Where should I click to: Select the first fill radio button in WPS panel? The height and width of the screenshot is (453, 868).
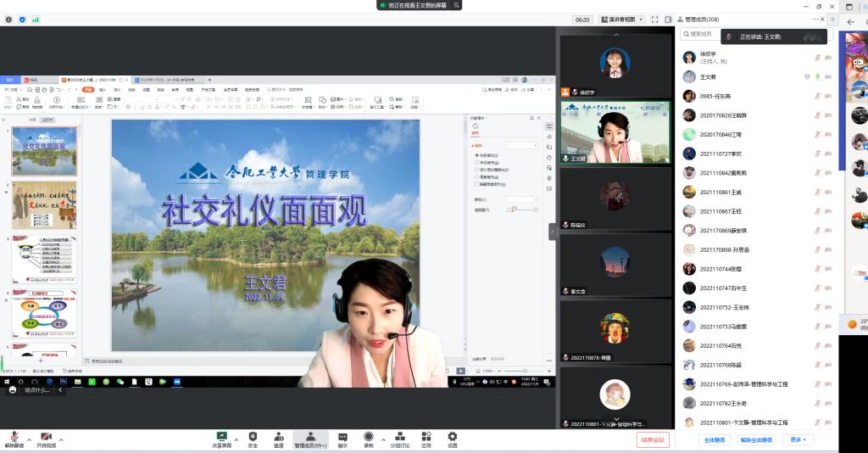(x=476, y=155)
